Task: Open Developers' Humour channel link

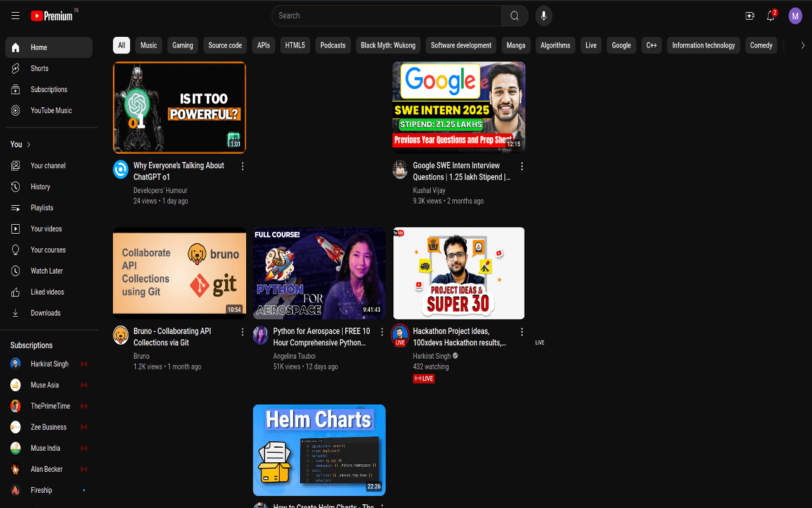Action: pos(160,190)
